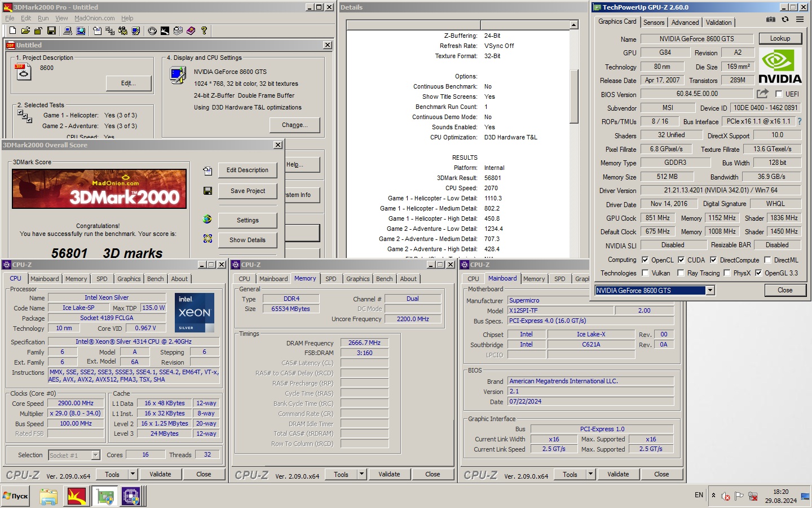
Task: Click the floppy icon beside Save Project
Action: click(208, 191)
